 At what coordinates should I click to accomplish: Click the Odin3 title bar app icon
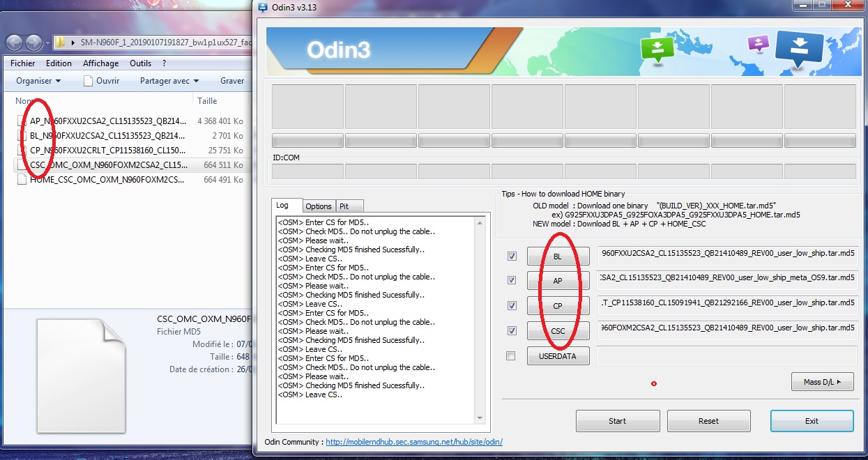click(263, 8)
